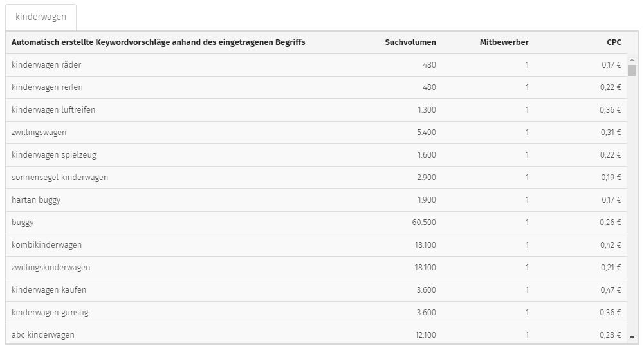Select the kinderwagen luftreifen keyword
The width and height of the screenshot is (644, 348).
coord(53,110)
